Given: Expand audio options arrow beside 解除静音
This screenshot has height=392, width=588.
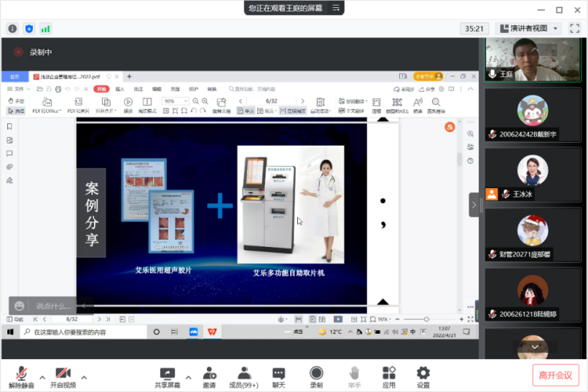Looking at the screenshot, I should point(42,377).
